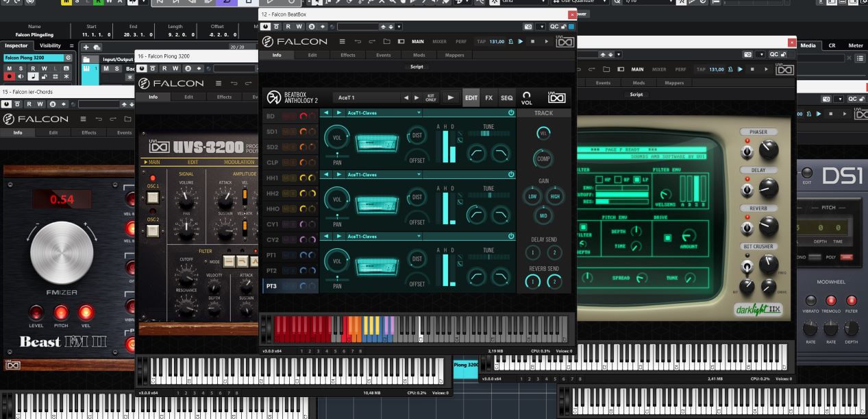Toggle the KIT ONLY button in BeatBox Anthology
Image resolution: width=868 pixels, height=419 pixels.
pyautogui.click(x=431, y=97)
